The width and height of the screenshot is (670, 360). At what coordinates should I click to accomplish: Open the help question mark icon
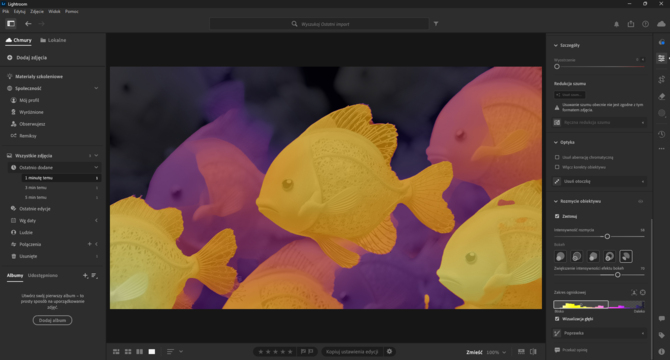(x=645, y=24)
